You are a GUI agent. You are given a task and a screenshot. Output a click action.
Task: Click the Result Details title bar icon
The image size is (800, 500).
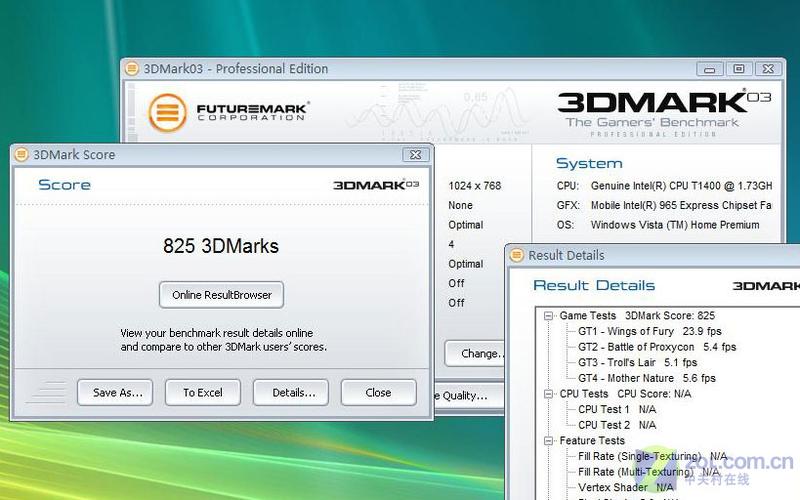click(516, 255)
